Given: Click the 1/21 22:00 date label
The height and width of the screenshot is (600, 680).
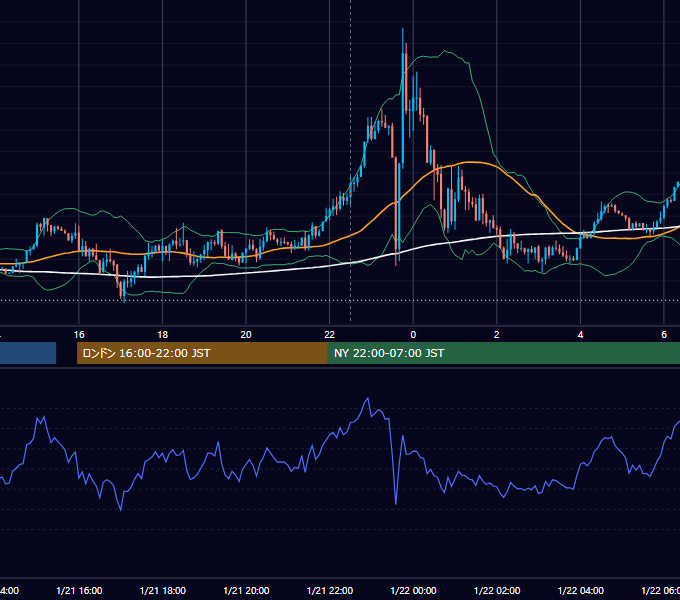Looking at the screenshot, I should click(x=330, y=590).
